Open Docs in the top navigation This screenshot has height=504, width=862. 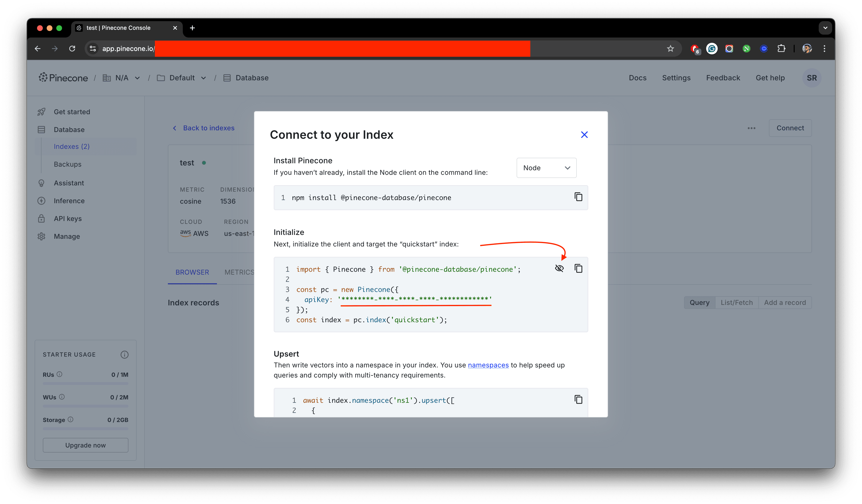pyautogui.click(x=638, y=78)
